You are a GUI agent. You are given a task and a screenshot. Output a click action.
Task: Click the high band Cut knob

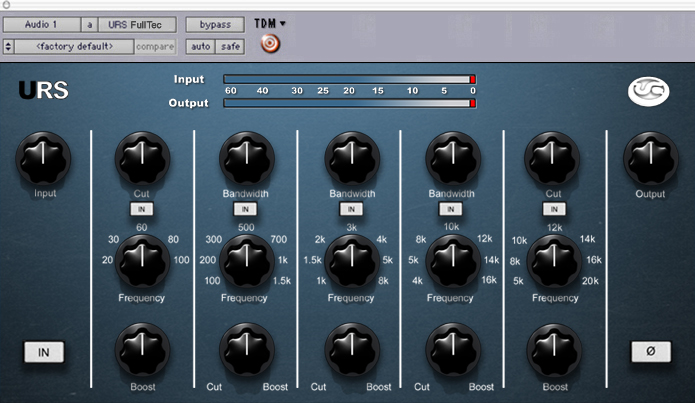[x=551, y=158]
